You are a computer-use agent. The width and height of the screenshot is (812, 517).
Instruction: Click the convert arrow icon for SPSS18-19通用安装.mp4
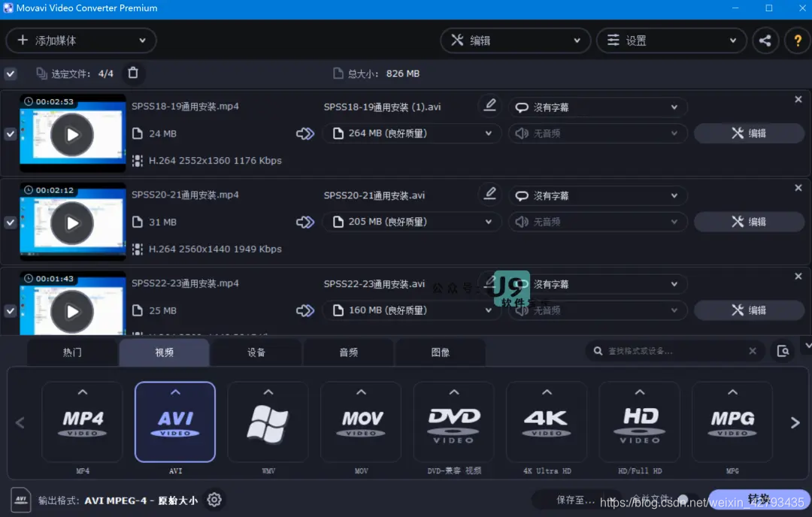tap(305, 134)
